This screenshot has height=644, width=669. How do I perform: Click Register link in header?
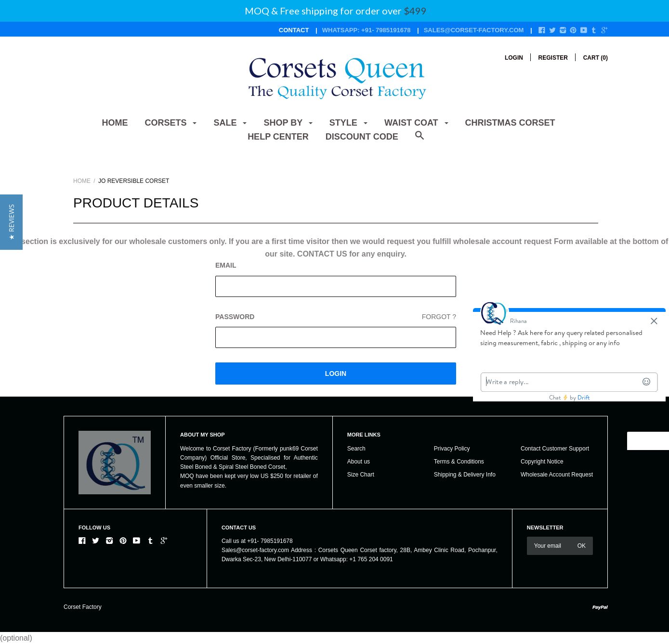tap(553, 58)
